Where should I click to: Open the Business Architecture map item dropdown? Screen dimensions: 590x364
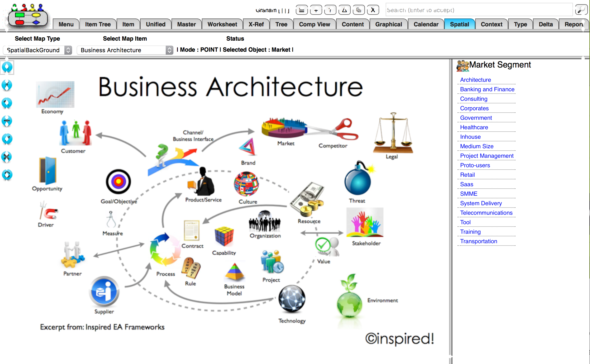tap(125, 50)
